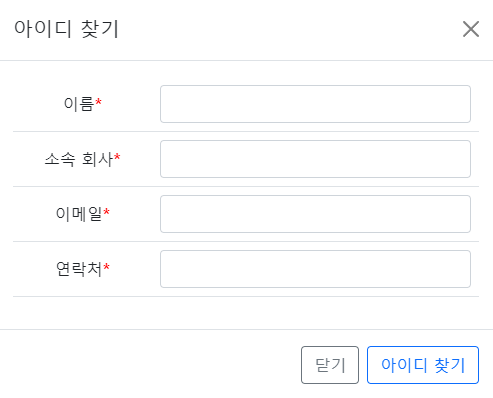The height and width of the screenshot is (398, 493).
Task: Click the 이름 field label
Action: [79, 104]
